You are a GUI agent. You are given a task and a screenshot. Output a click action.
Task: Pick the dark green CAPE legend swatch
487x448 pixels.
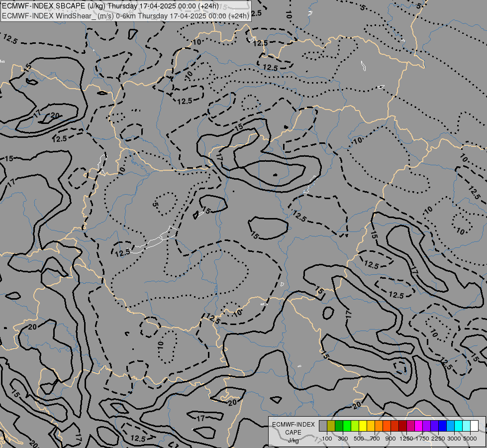[339, 426]
